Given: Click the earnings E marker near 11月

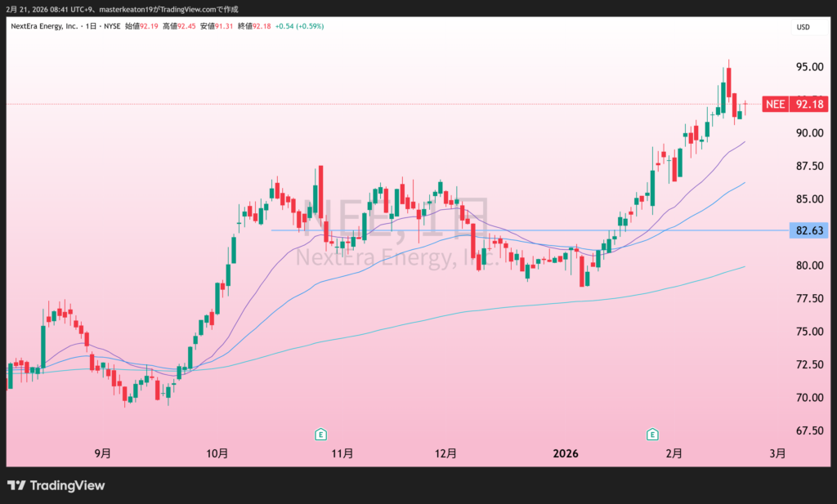Looking at the screenshot, I should pyautogui.click(x=321, y=433).
